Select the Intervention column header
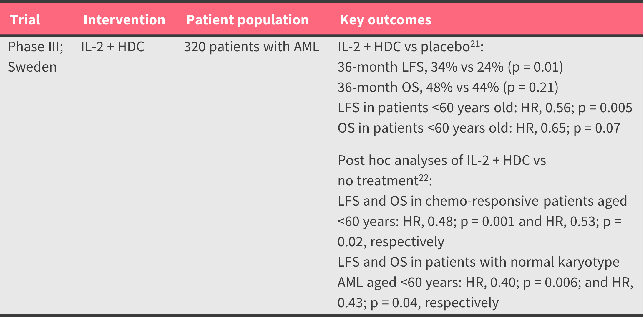 (x=124, y=20)
